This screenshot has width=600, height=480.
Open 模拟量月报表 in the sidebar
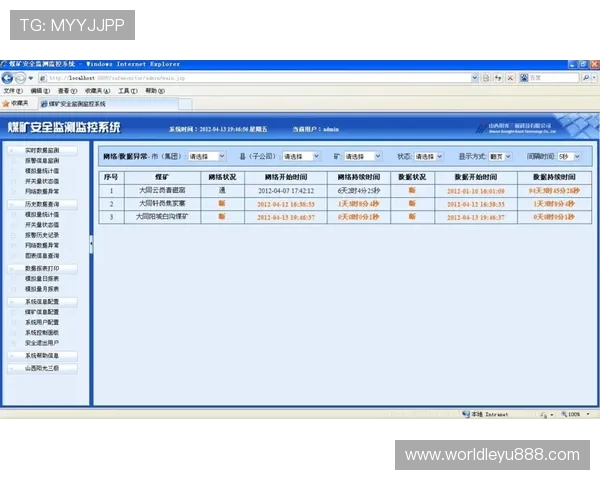[42, 289]
